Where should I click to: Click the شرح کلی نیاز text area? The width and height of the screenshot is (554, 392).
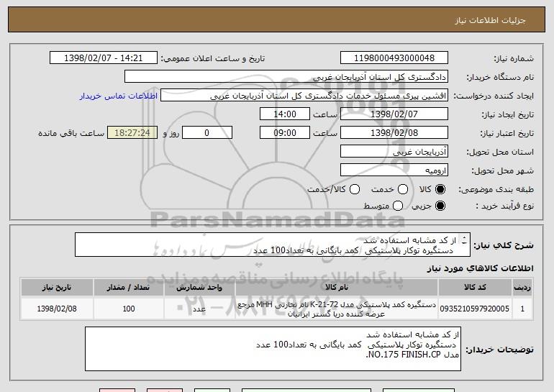pyautogui.click(x=273, y=245)
